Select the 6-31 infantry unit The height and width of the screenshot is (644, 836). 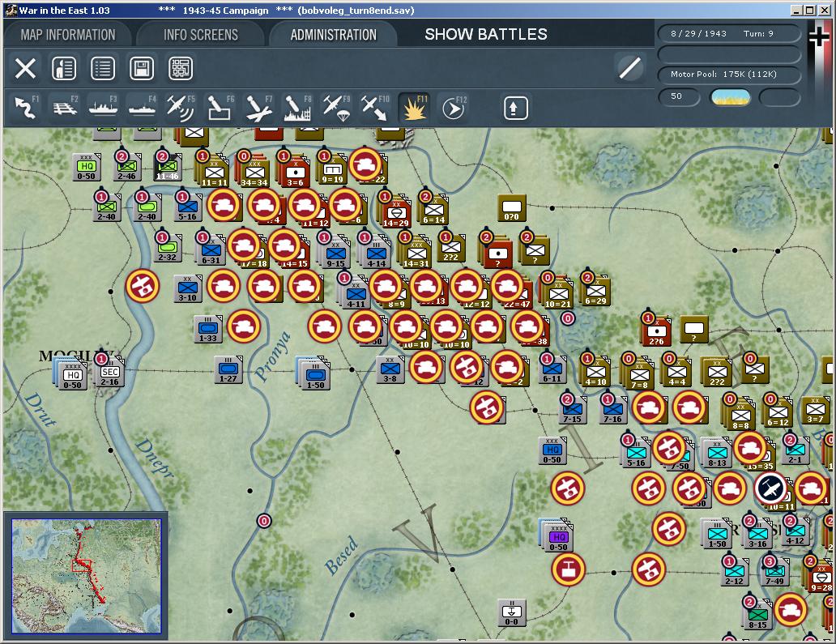point(211,249)
